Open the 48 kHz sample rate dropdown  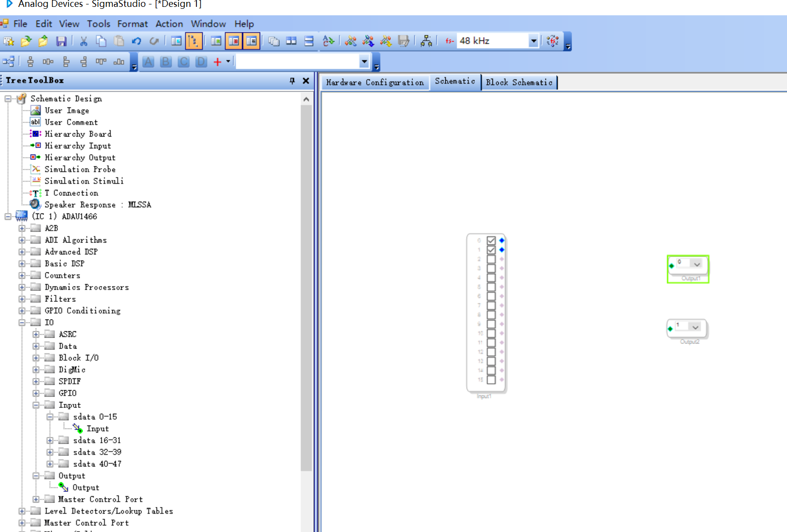click(x=534, y=41)
